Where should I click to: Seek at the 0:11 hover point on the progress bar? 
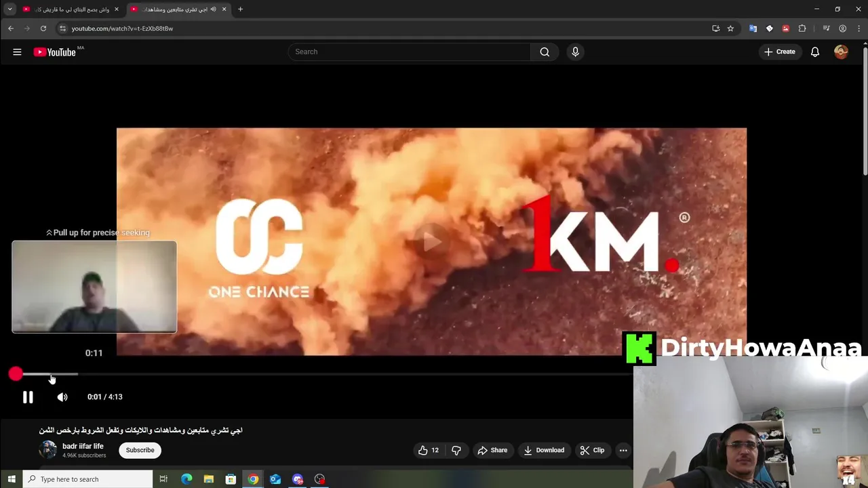[52, 374]
